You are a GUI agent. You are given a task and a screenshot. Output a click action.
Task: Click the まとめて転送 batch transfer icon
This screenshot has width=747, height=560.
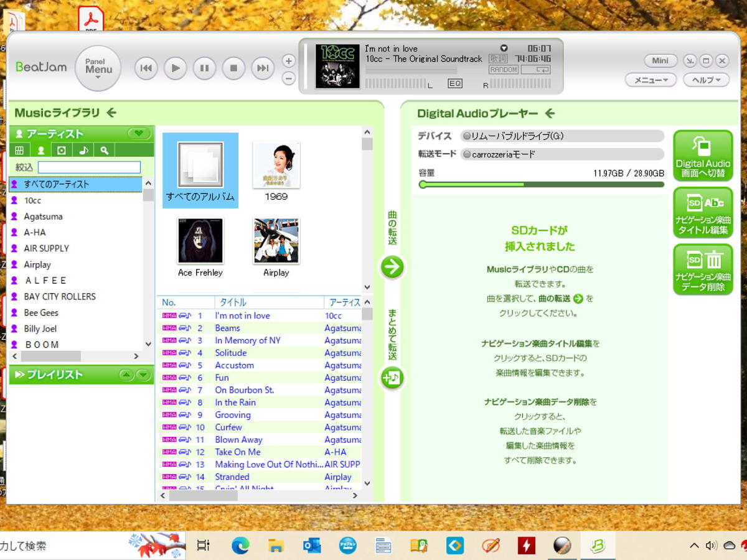[x=392, y=377]
